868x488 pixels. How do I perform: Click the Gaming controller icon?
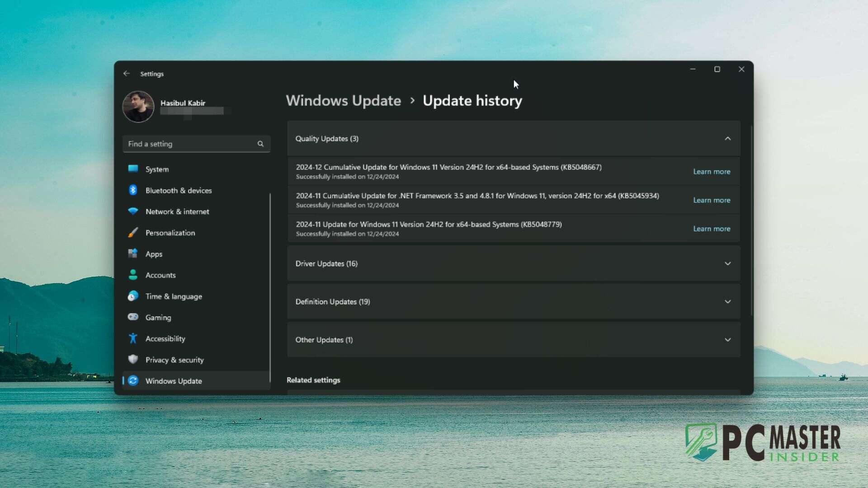(x=133, y=317)
